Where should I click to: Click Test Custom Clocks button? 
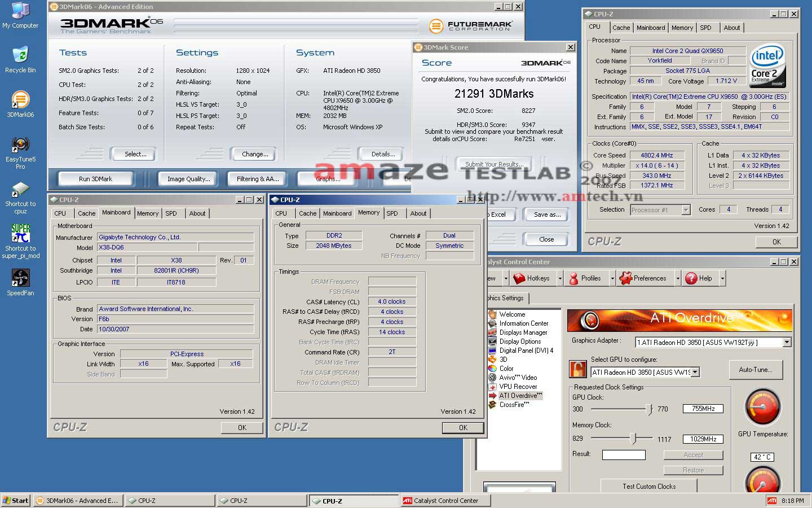click(649, 487)
